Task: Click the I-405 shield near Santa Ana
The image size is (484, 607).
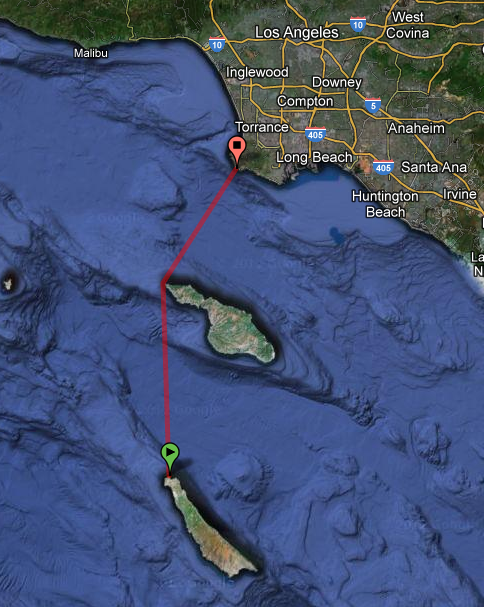Action: (x=383, y=167)
